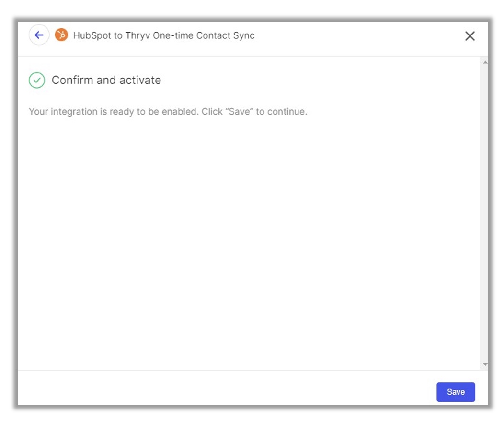Click the word "enabled" in the ready message

pos(180,112)
